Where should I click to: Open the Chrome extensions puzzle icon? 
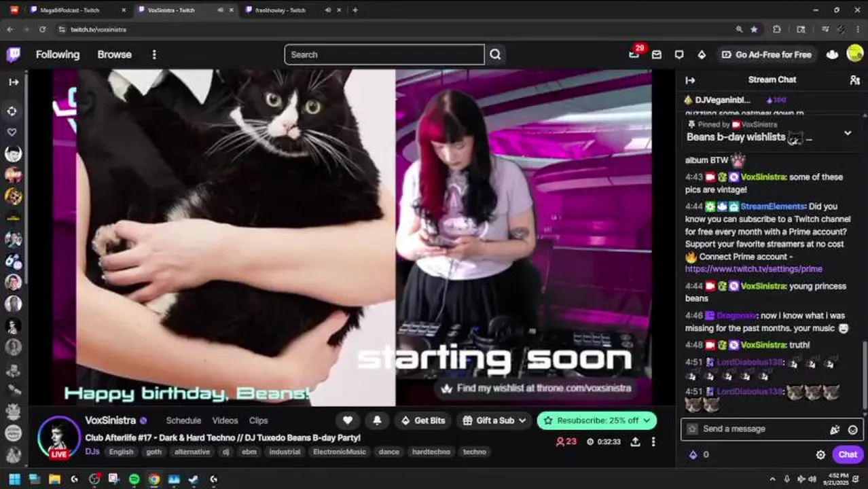coord(777,29)
